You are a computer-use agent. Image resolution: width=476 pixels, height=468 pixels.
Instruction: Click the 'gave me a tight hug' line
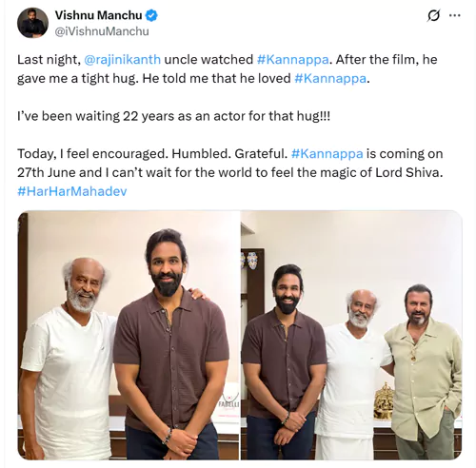[193, 78]
